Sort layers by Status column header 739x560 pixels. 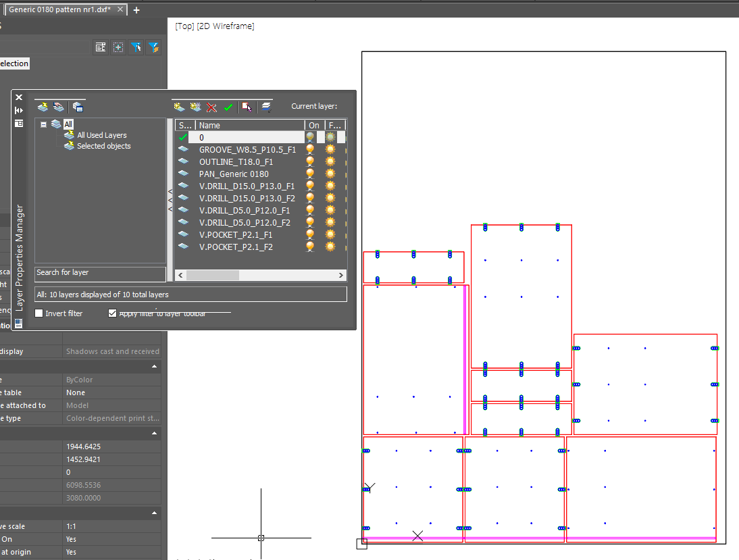point(185,126)
